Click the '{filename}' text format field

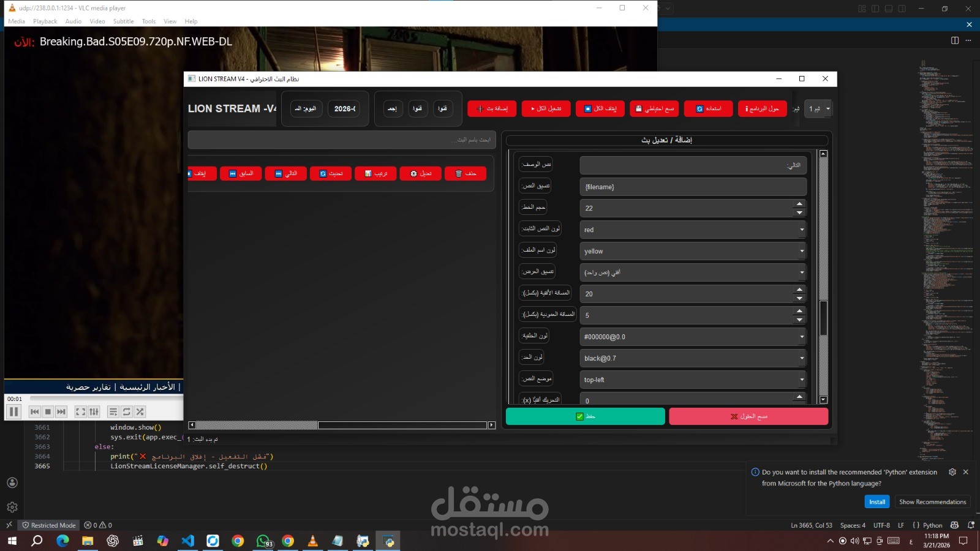click(x=693, y=187)
